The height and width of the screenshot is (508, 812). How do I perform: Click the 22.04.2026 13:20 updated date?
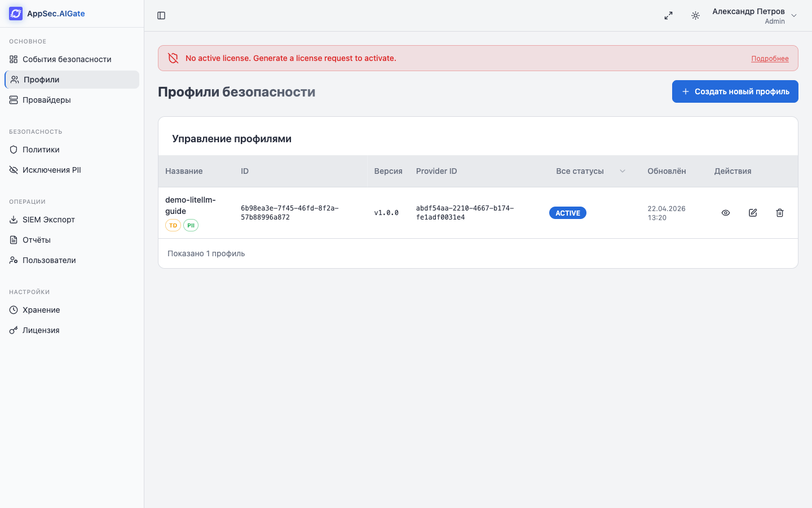coord(667,213)
